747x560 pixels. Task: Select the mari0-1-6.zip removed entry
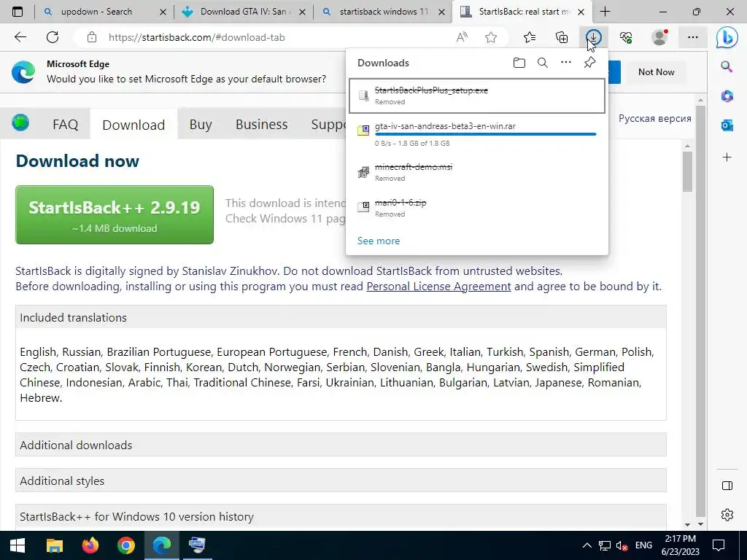(x=477, y=208)
